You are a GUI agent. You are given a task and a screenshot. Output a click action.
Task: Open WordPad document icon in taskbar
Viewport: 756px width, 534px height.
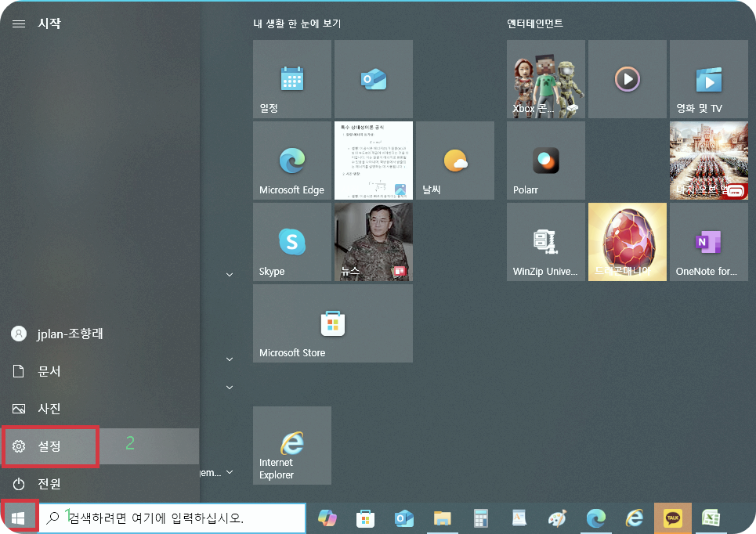519,518
